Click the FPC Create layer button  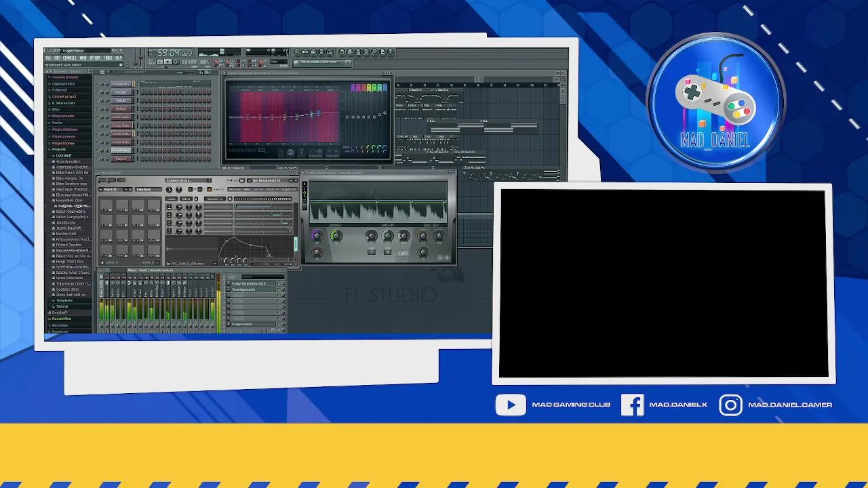tap(172, 199)
